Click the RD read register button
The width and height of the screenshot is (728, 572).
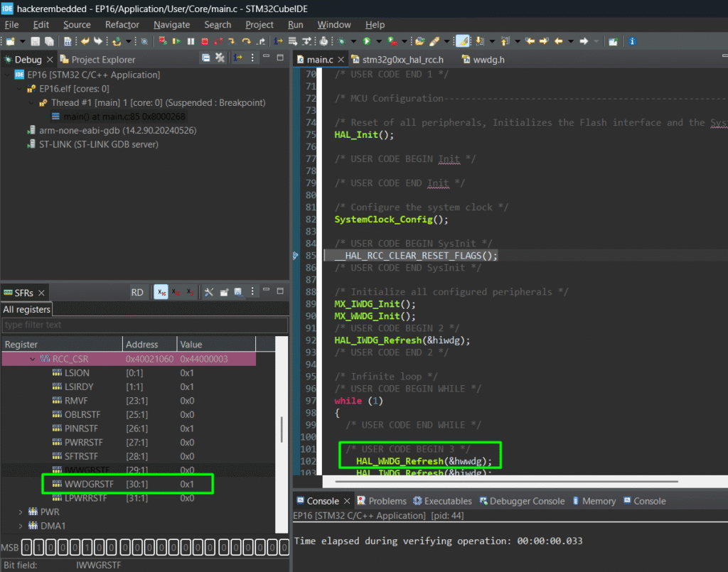(137, 292)
